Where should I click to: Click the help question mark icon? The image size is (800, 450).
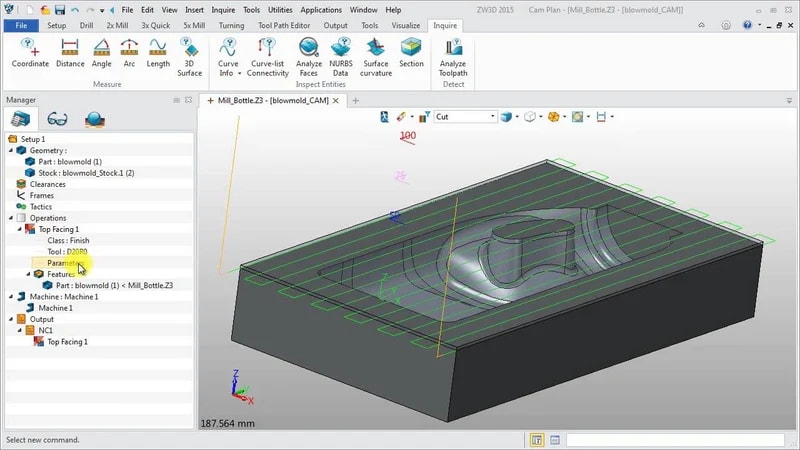747,25
